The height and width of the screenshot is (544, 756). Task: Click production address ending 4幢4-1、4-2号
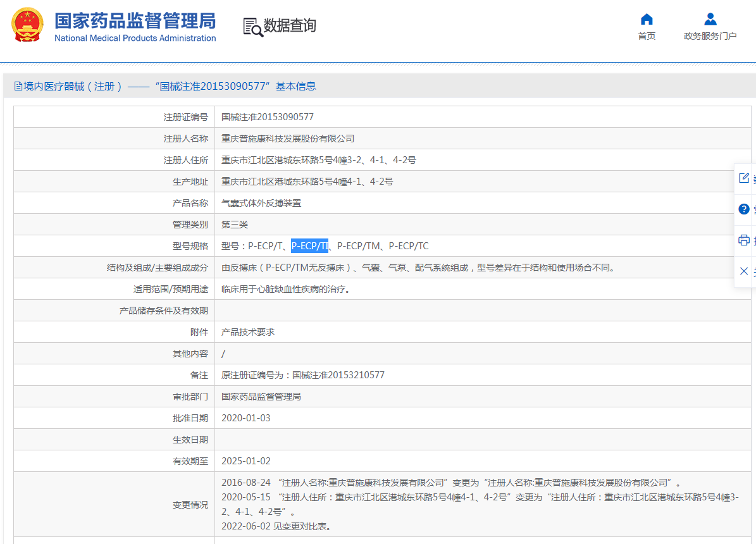pyautogui.click(x=307, y=182)
